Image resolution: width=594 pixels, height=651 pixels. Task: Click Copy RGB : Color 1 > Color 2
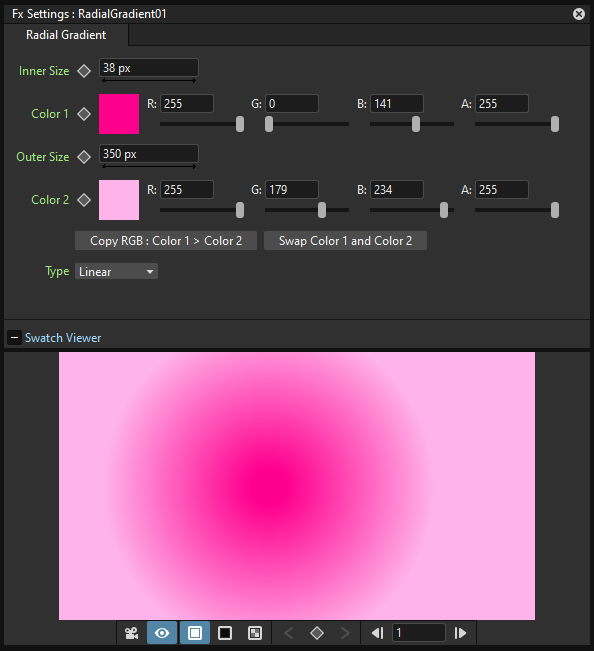click(166, 241)
